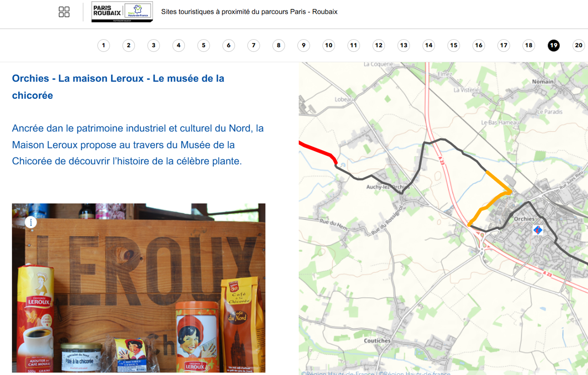Click the blue diamond marker near Orchies

tap(538, 230)
